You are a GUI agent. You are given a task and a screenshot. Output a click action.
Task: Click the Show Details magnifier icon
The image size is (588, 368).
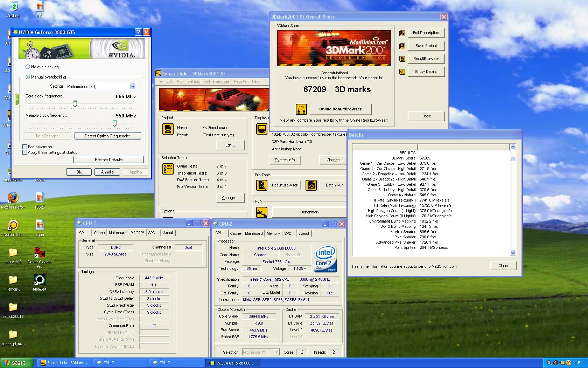pyautogui.click(x=402, y=72)
